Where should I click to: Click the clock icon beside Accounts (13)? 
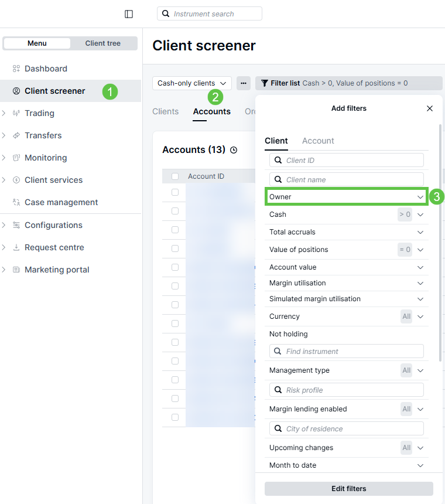234,150
